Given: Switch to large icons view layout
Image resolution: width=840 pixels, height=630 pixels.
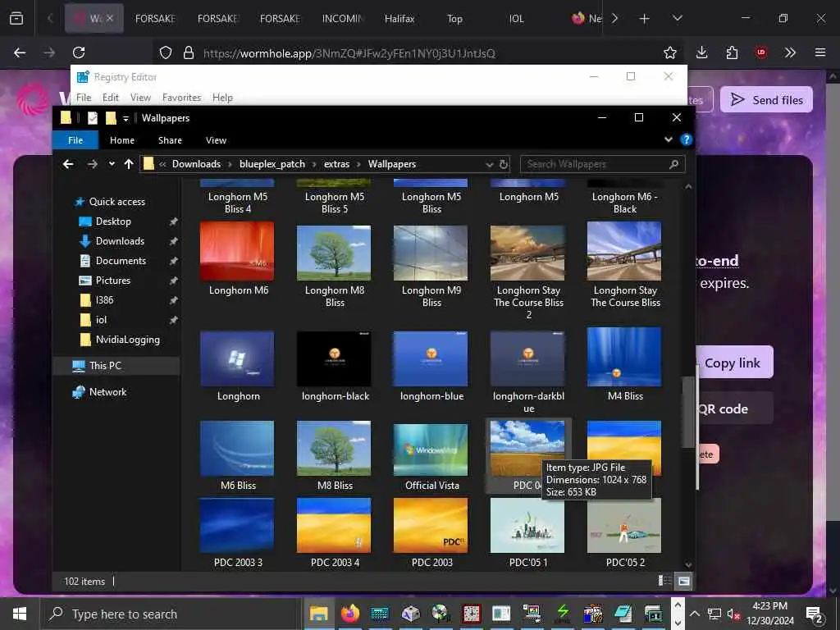Looking at the screenshot, I should [683, 581].
